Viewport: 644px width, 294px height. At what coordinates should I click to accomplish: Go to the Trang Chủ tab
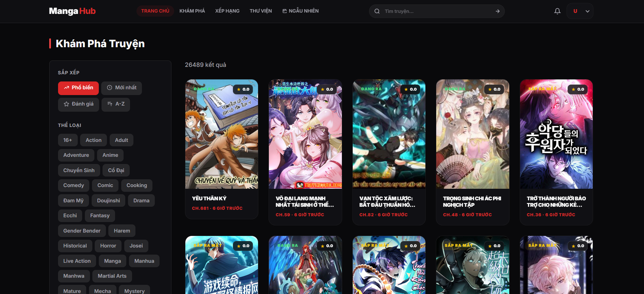tap(155, 11)
